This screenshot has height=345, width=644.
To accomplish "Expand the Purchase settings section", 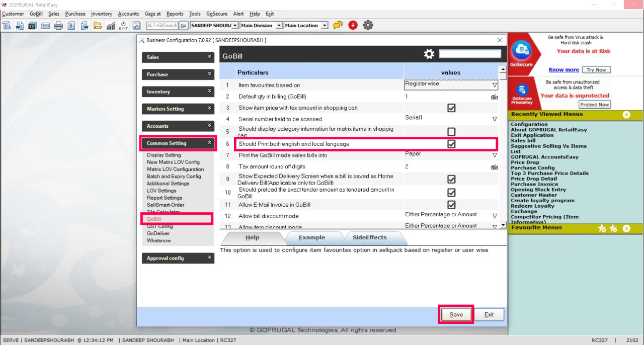I will tap(178, 74).
